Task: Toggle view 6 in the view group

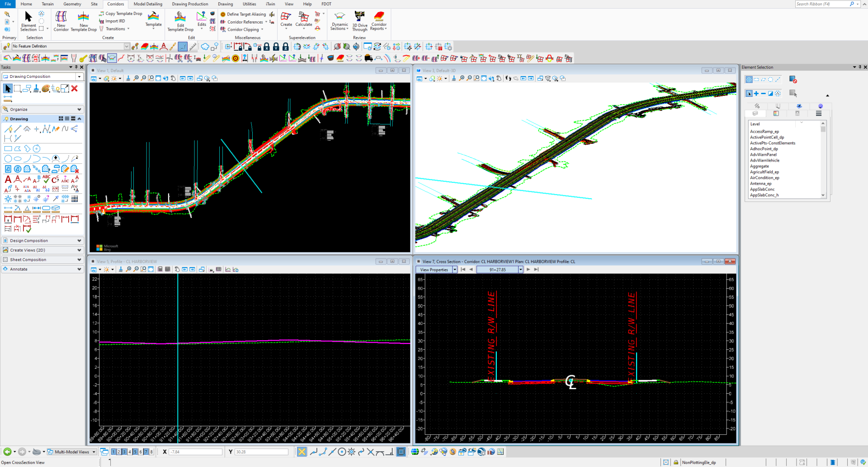Action: point(141,452)
